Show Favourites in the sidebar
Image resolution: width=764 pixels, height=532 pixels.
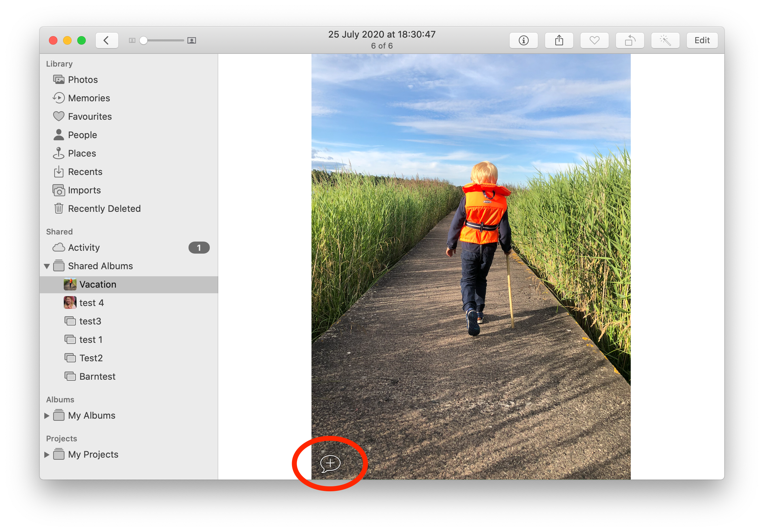[129, 117]
